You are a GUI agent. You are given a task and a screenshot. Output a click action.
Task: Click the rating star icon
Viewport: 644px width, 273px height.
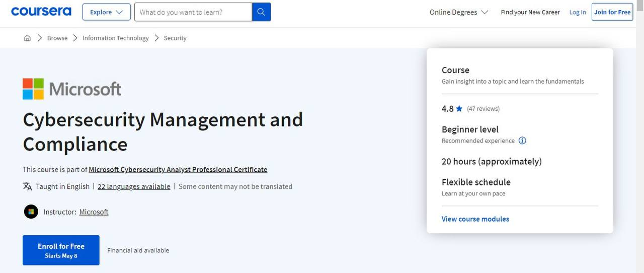pyautogui.click(x=459, y=108)
